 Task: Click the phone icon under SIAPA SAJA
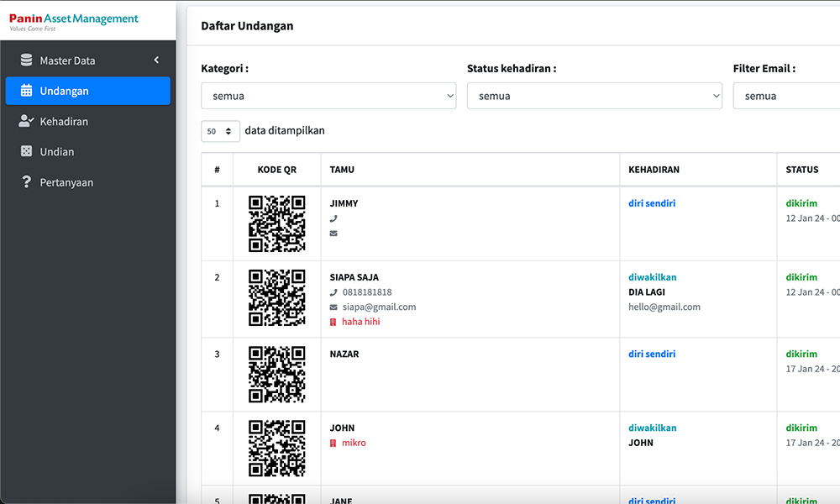click(333, 292)
